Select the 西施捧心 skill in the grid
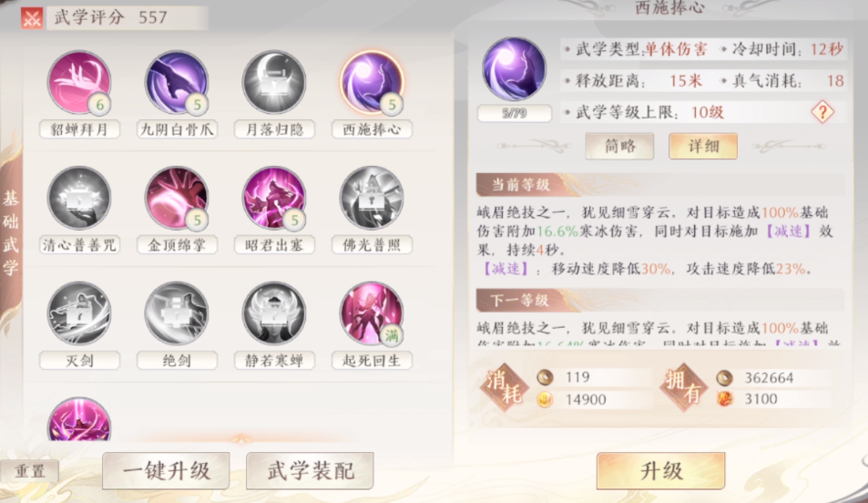Viewport: 868px width, 503px height. click(x=372, y=83)
